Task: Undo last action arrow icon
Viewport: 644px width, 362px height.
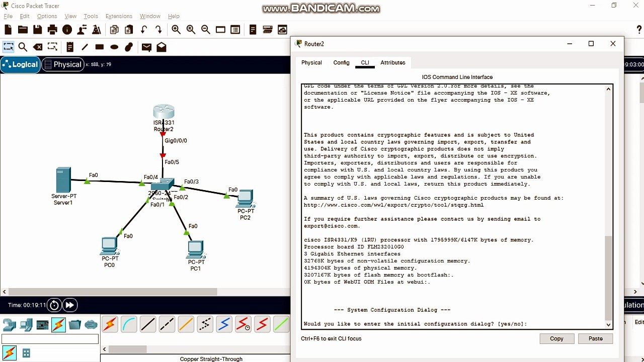Action: (x=144, y=30)
